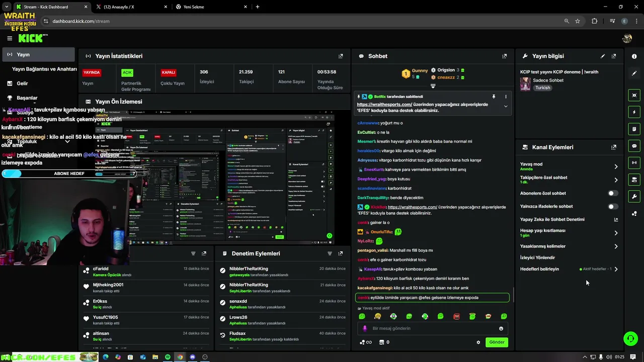
Task: Pop out the Sohbet chat panel
Action: 505,56
